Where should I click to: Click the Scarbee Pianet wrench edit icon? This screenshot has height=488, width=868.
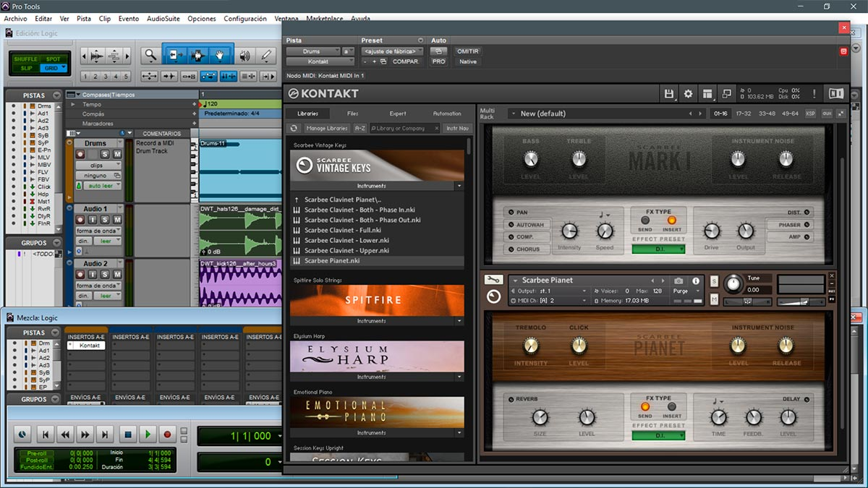(x=493, y=280)
